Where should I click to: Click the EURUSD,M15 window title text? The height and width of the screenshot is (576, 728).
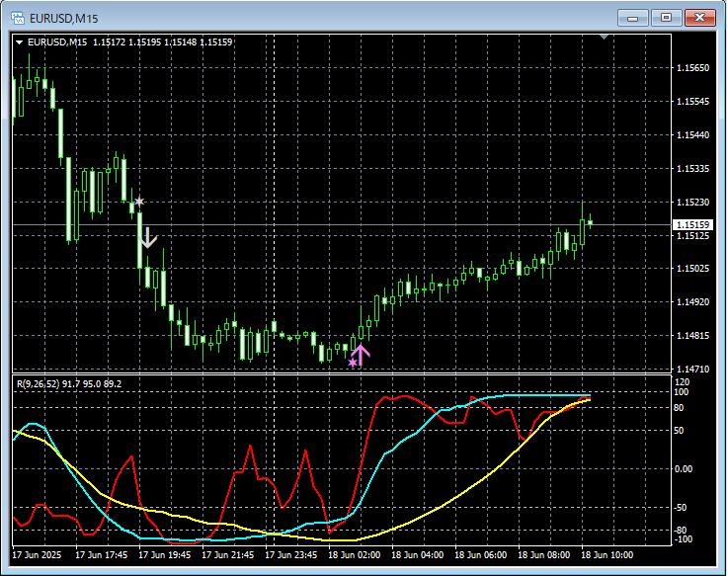[63, 19]
